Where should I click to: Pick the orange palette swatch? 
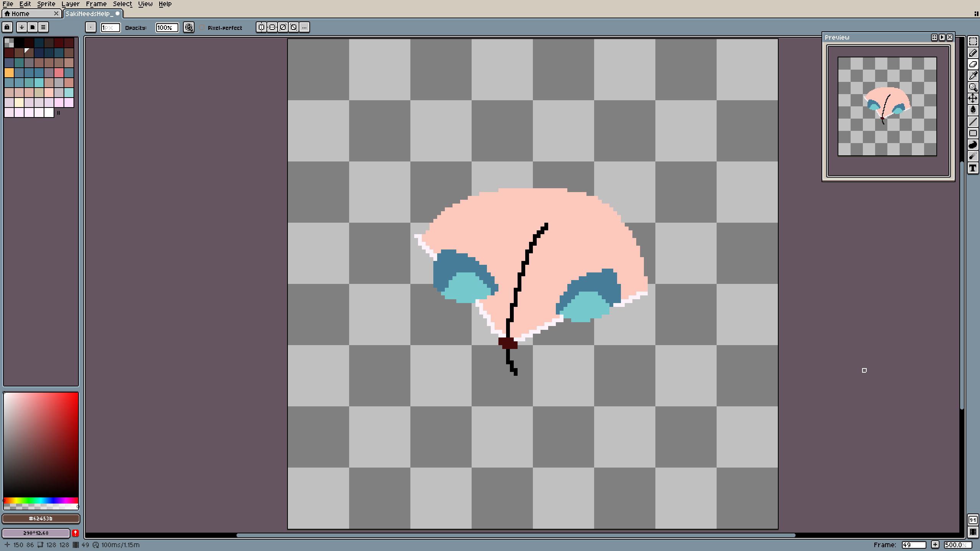[x=9, y=72]
